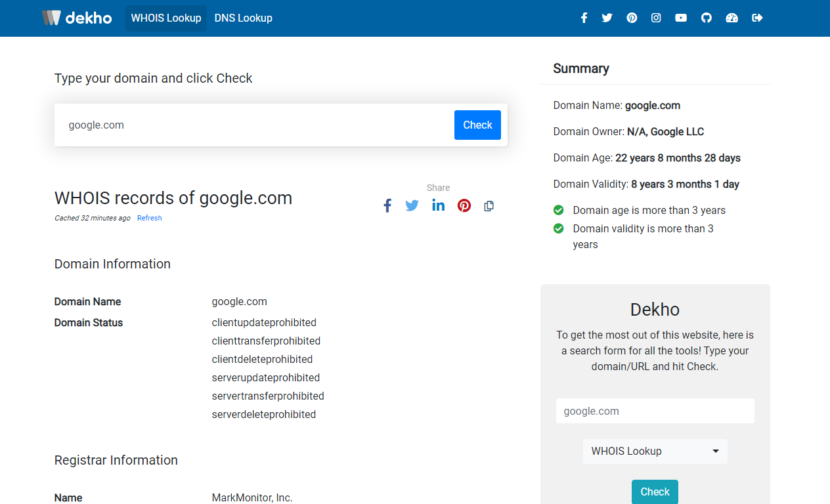The height and width of the screenshot is (504, 830).
Task: Switch to WHOIS Lookup in the navbar
Action: pyautogui.click(x=166, y=18)
